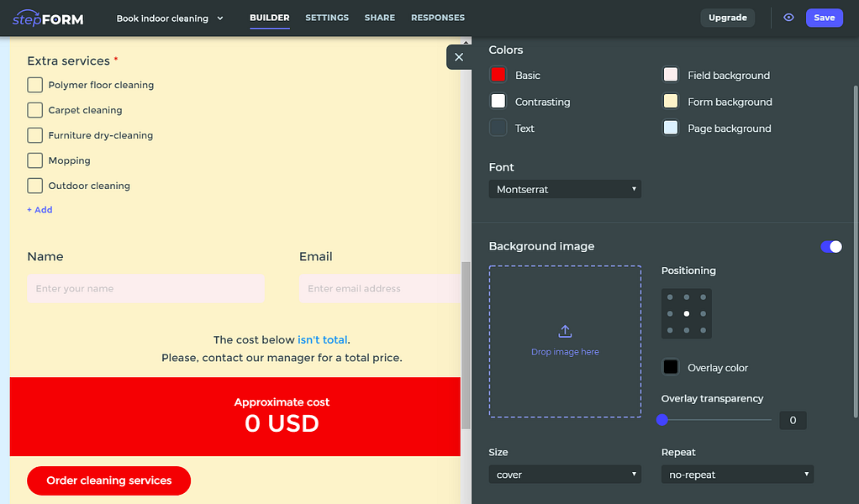Select bottom-right dot in Positioning grid
This screenshot has width=859, height=504.
click(x=703, y=330)
